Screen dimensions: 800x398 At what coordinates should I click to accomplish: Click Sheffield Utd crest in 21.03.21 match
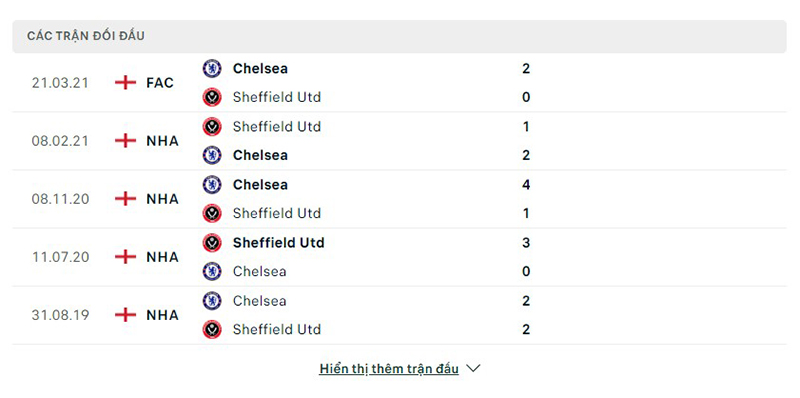[x=212, y=97]
